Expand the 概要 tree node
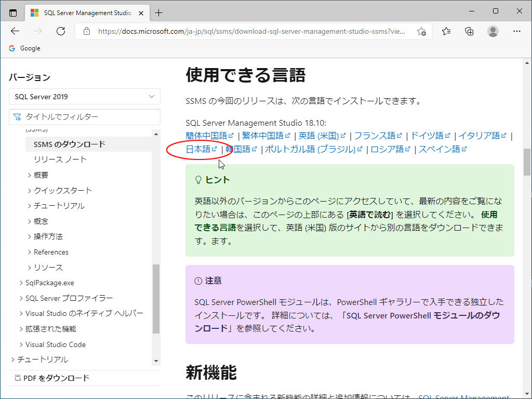 (x=30, y=175)
